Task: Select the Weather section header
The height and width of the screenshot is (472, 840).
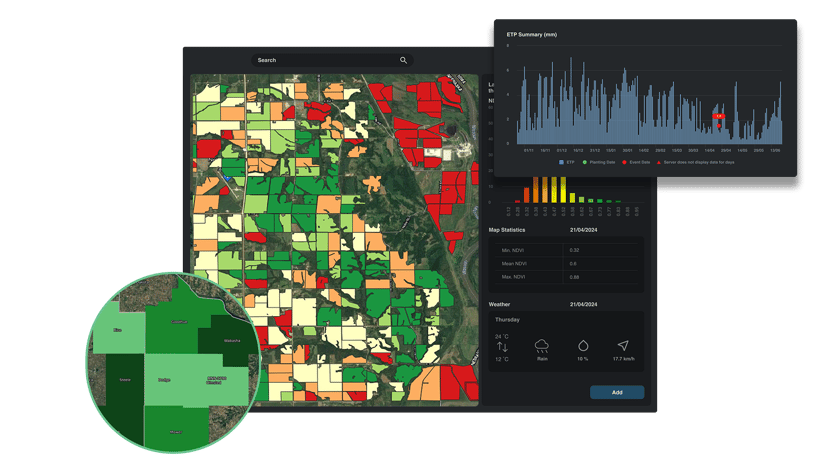Action: tap(499, 303)
